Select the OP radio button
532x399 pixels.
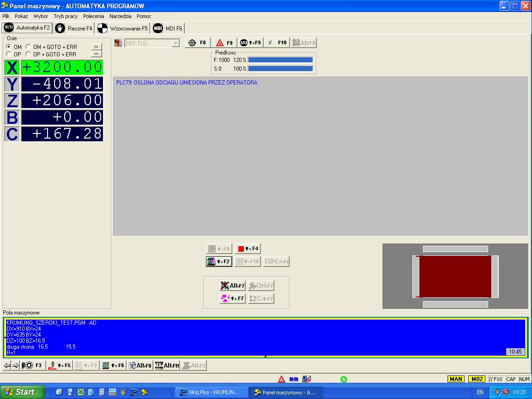9,54
